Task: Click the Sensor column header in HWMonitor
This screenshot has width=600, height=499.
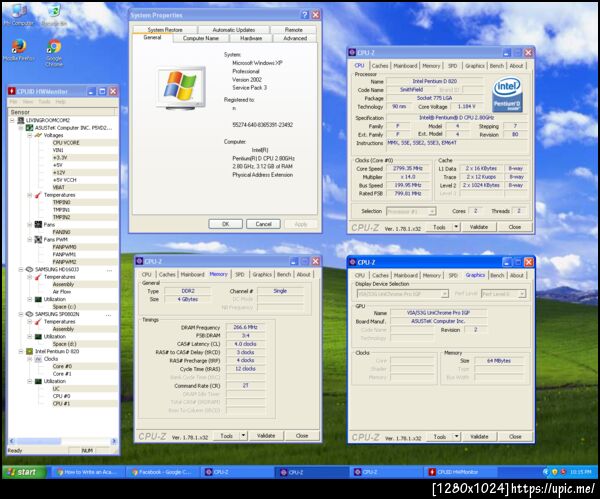Action: tap(61, 112)
